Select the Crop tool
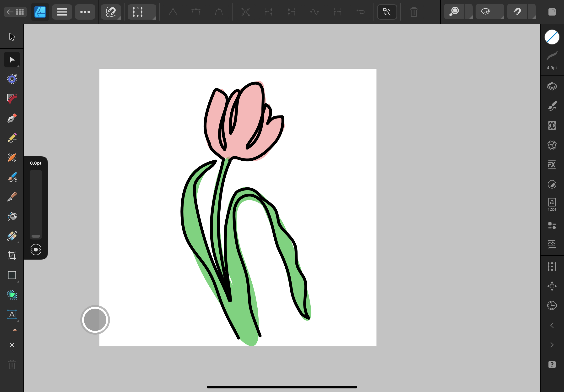 [x=12, y=256]
